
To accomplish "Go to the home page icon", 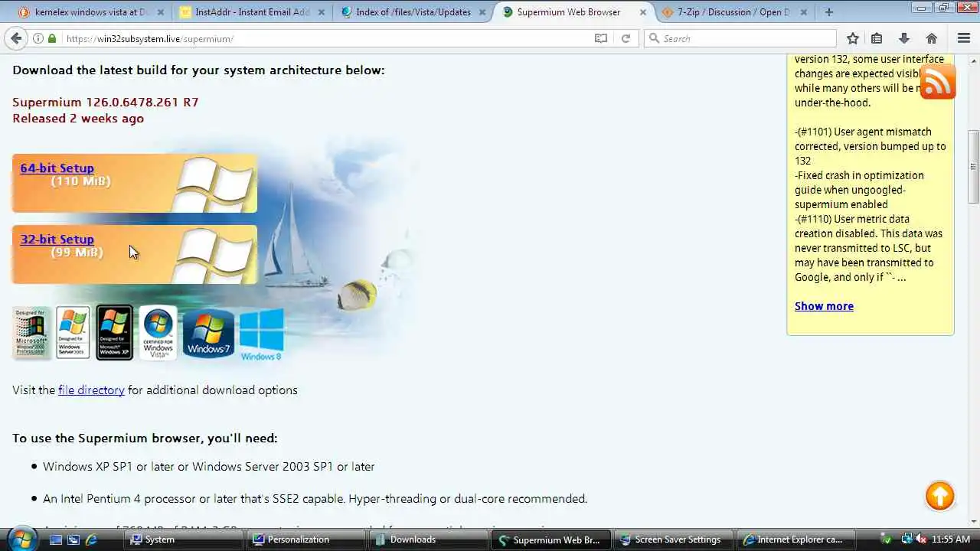I will pos(932,38).
